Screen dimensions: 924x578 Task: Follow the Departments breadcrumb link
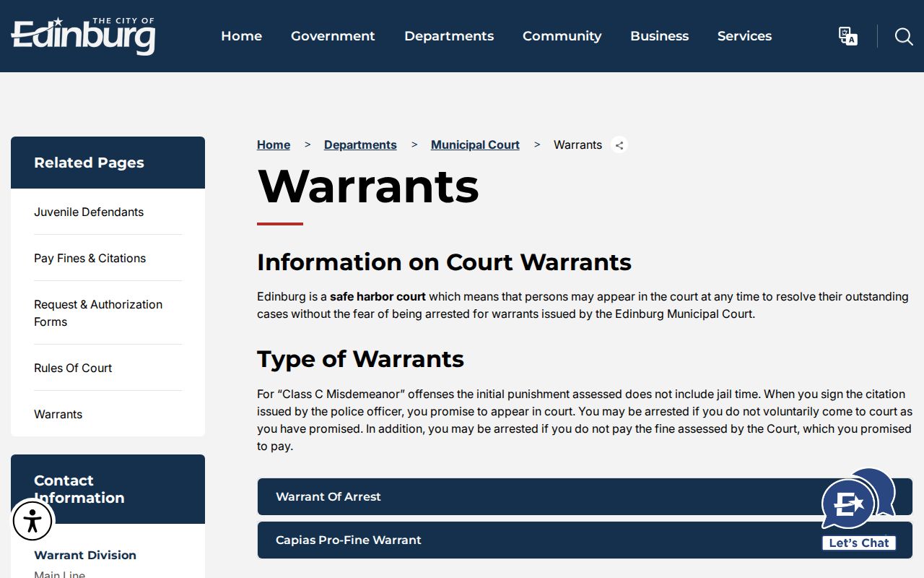coord(360,144)
